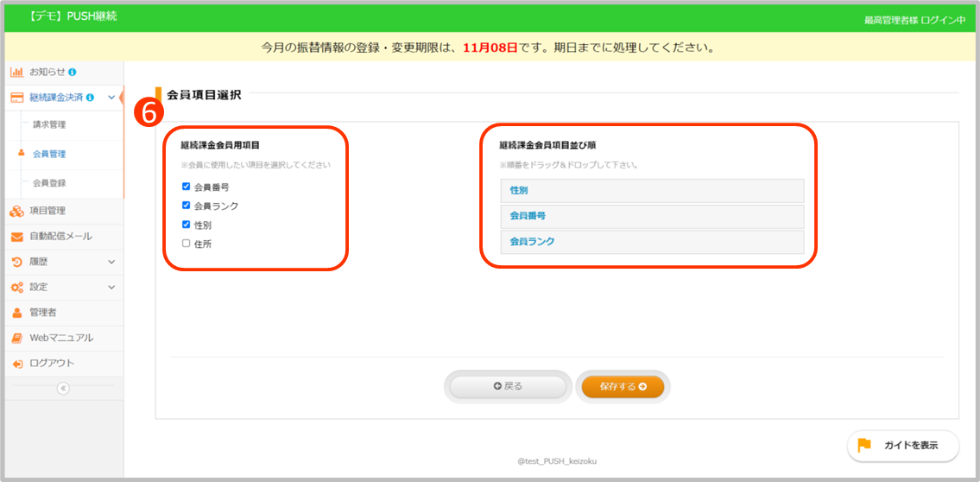Image resolution: width=980 pixels, height=482 pixels.
Task: Collapse the 継続課金決済 menu chevron
Action: (111, 98)
